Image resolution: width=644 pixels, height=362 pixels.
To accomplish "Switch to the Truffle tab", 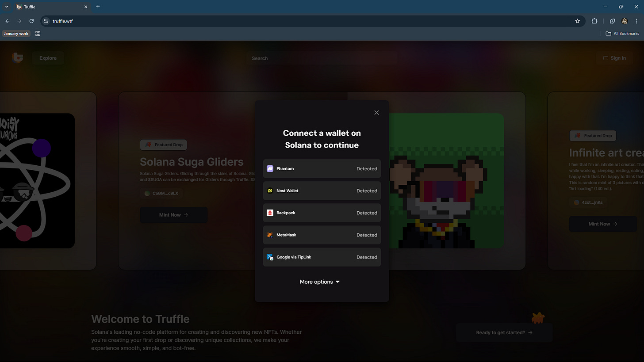I will [x=52, y=7].
